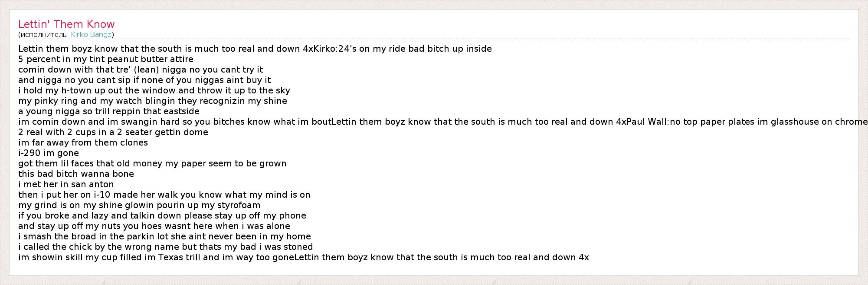The width and height of the screenshot is (868, 285).
Task: Click the 'im showin skill my cup filled' line
Action: (304, 257)
